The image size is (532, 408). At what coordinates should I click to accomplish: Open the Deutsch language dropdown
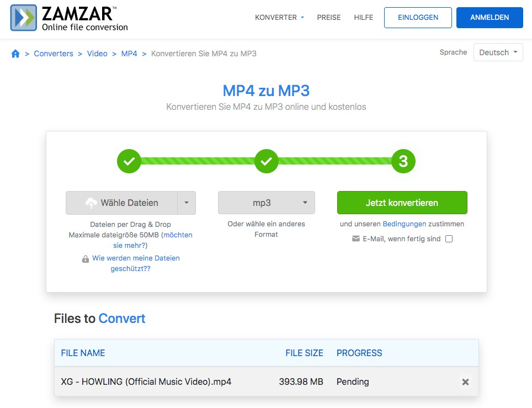498,52
